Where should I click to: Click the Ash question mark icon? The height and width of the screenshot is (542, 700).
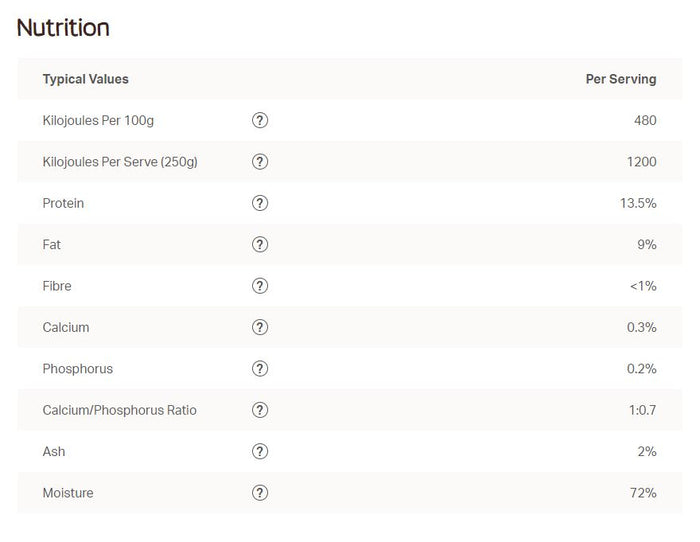[260, 451]
